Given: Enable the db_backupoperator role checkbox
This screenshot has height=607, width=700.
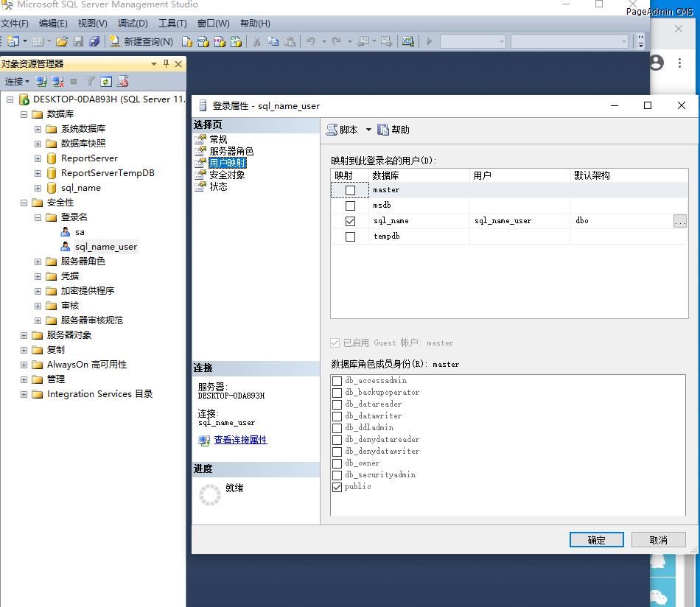Looking at the screenshot, I should [x=337, y=393].
